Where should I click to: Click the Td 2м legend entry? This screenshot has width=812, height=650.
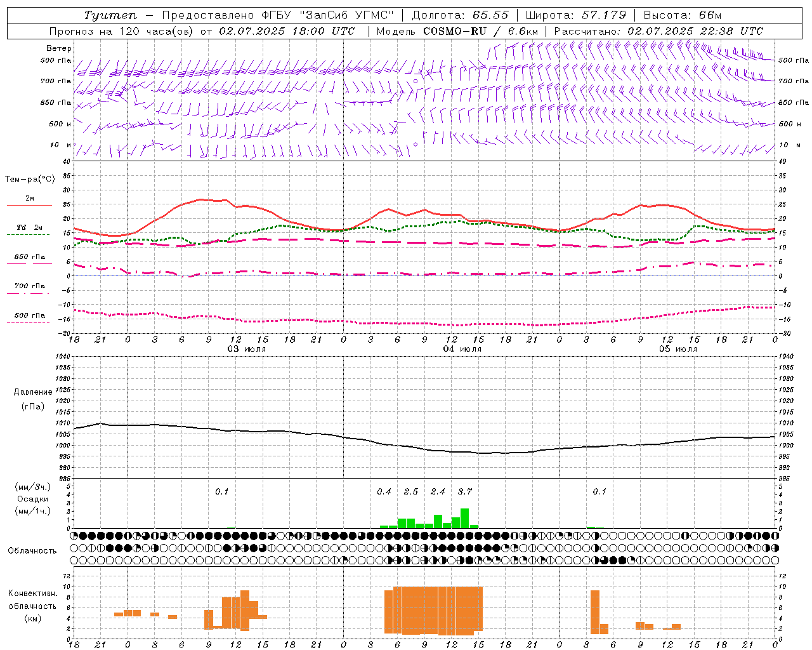(x=30, y=227)
